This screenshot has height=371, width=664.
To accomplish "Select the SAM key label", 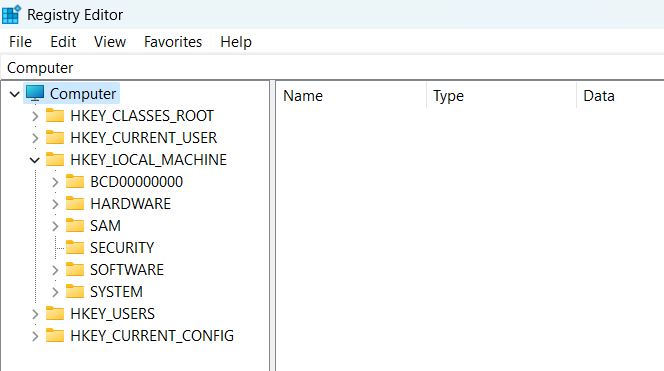I will pos(105,226).
